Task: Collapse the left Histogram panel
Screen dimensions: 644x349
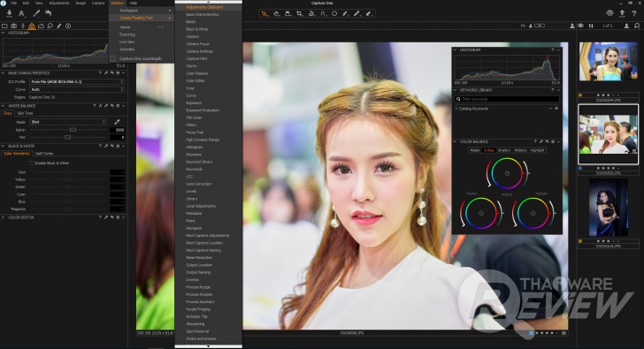Action: click(x=4, y=33)
